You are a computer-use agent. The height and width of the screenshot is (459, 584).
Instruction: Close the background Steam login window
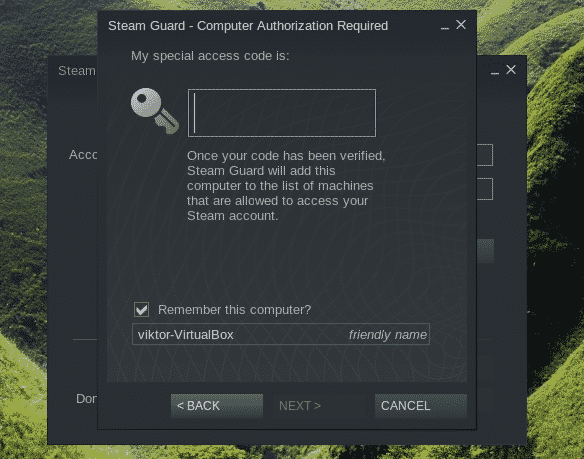coord(511,70)
